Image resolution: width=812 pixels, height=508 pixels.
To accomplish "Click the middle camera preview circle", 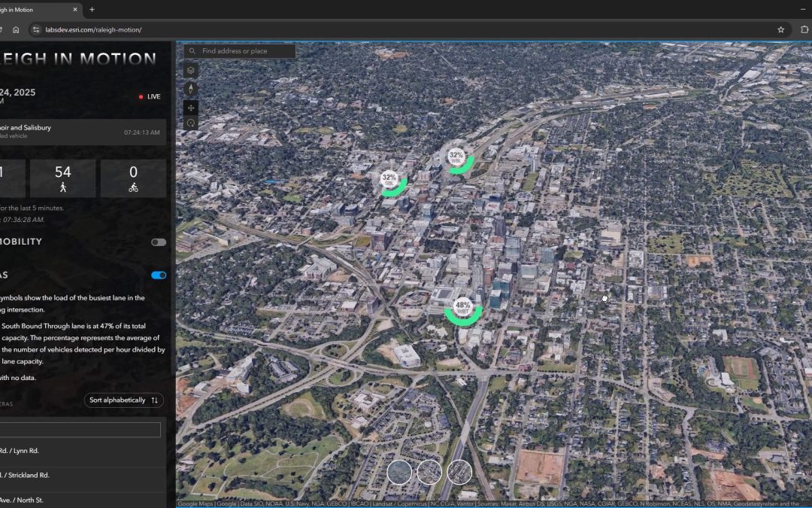I will 429,472.
